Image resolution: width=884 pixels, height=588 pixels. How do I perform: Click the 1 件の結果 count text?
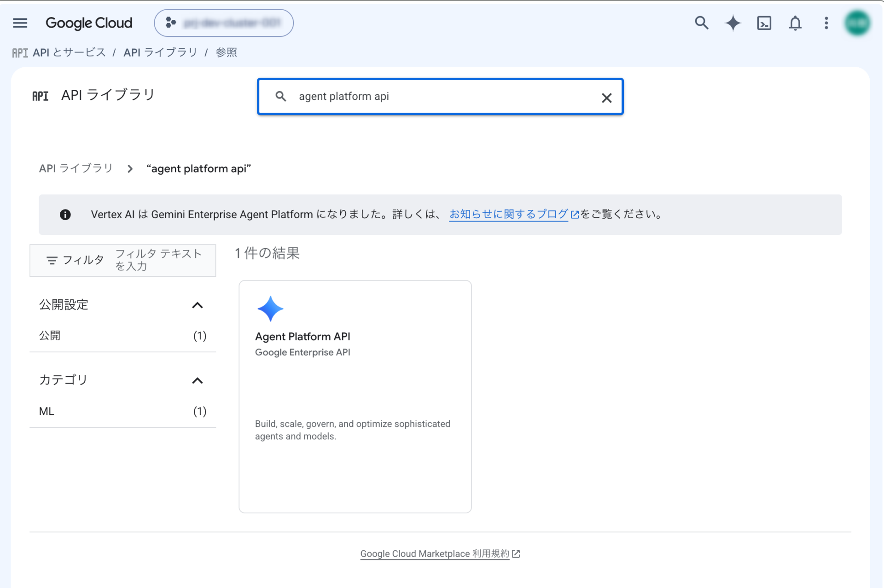(x=267, y=253)
